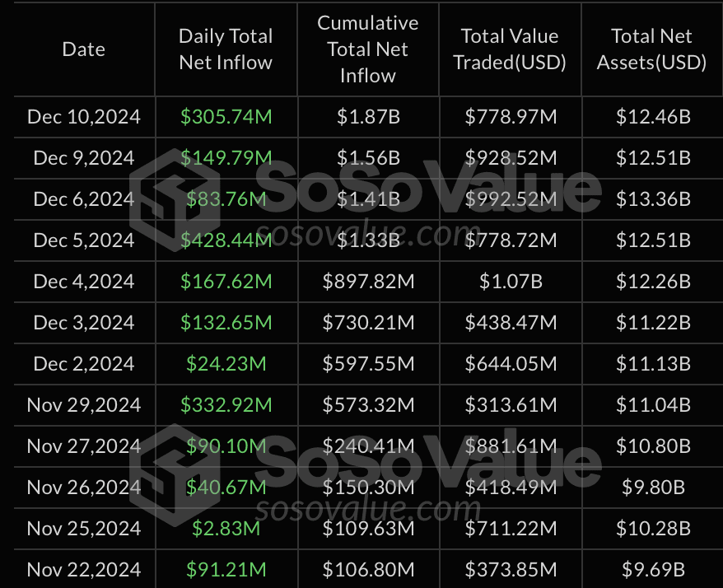Click the Total Value Traded(USD) header
The width and height of the screenshot is (723, 588).
[510, 49]
